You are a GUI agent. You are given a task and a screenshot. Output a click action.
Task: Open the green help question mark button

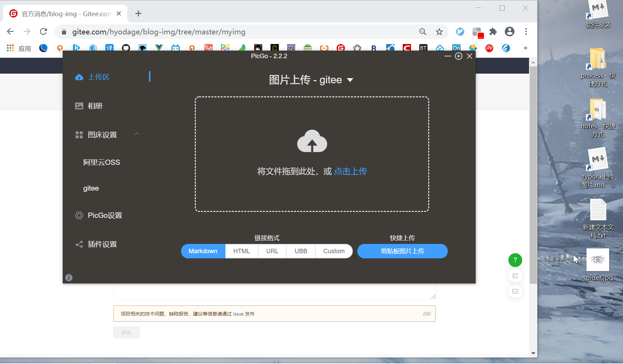515,260
